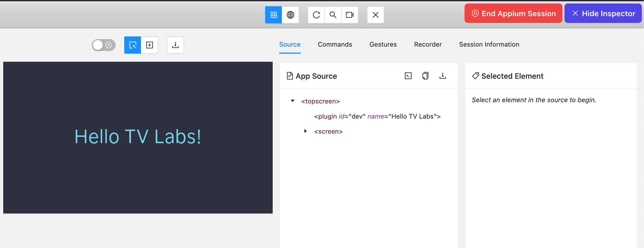Select the topscreen element in source
This screenshot has width=644, height=248.
tap(321, 101)
